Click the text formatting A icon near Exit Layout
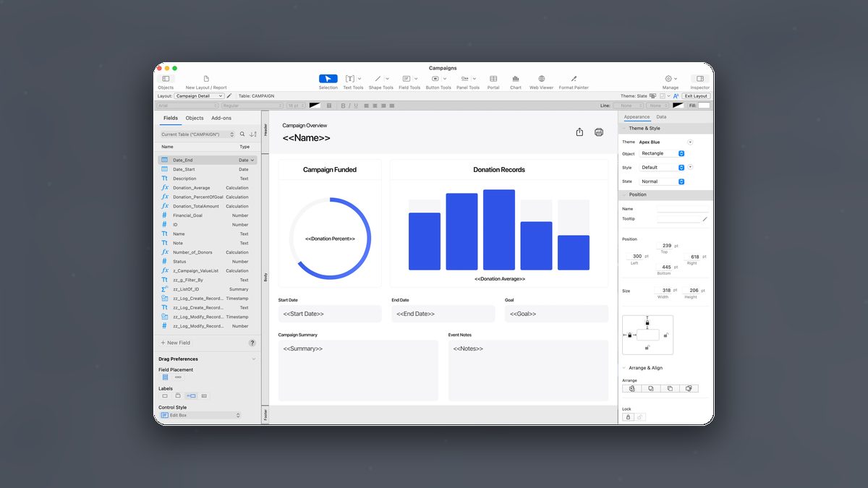868x488 pixels. pyautogui.click(x=676, y=95)
